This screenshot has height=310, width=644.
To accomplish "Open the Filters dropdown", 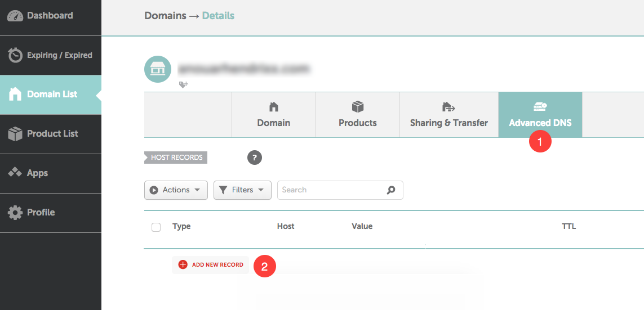I will pos(242,190).
